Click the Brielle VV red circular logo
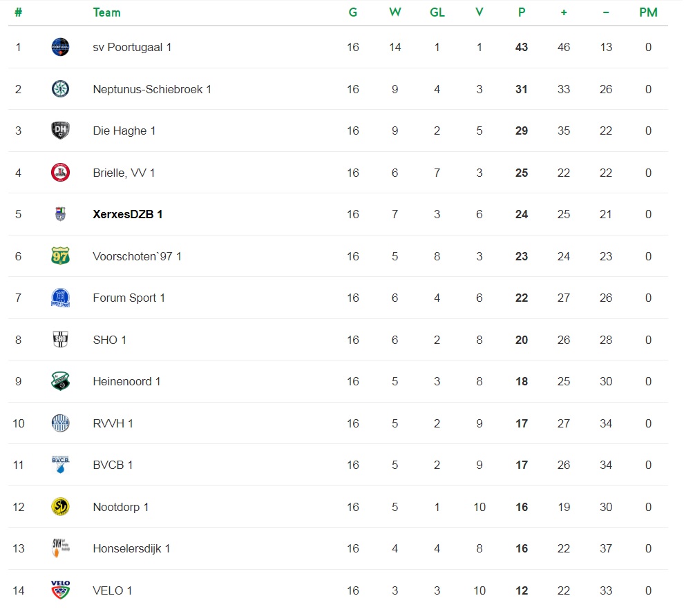The width and height of the screenshot is (684, 616). pos(60,172)
